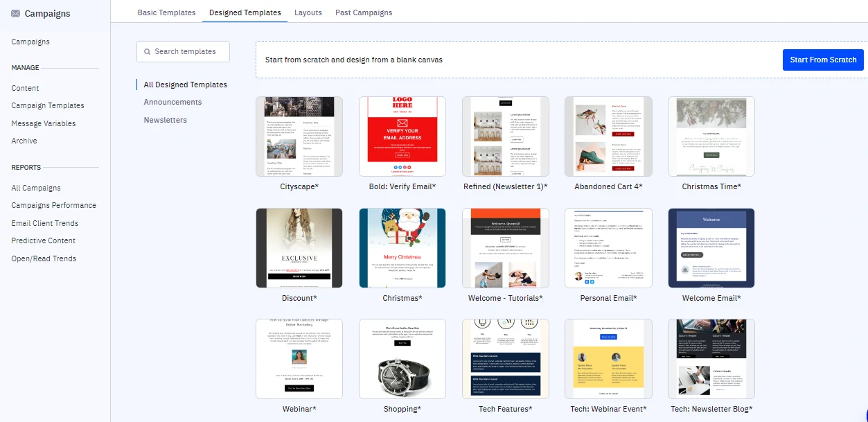Select All Designed Templates category
Screen dimensions: 868x422
pyautogui.click(x=186, y=85)
